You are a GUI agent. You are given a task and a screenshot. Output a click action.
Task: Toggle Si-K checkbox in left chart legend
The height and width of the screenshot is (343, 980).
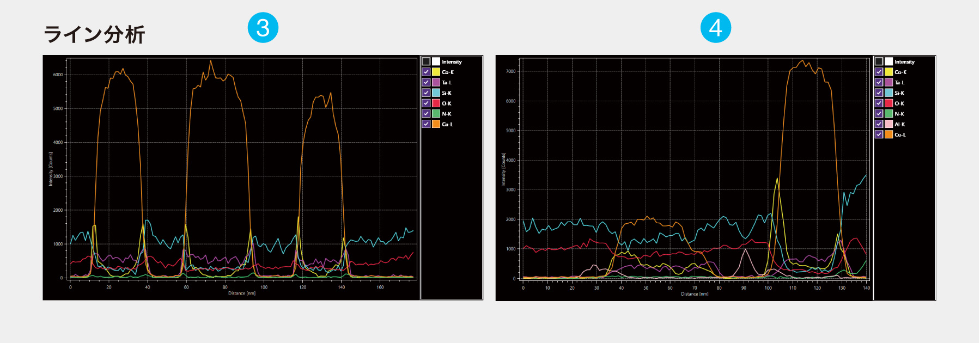click(426, 93)
